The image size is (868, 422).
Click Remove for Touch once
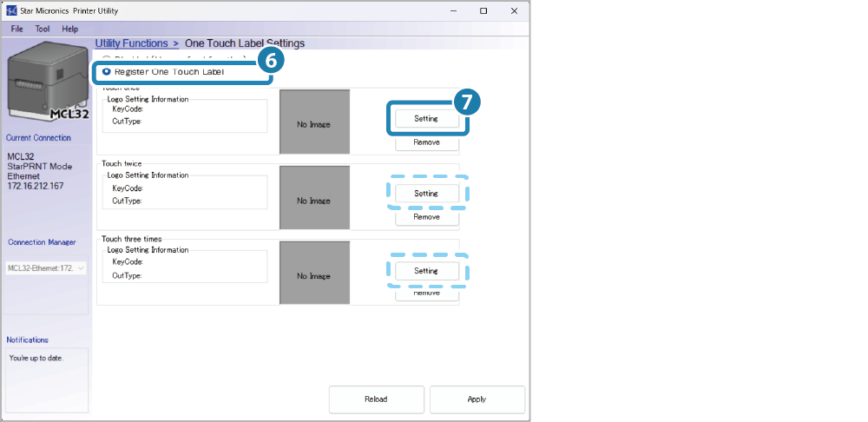pyautogui.click(x=426, y=142)
